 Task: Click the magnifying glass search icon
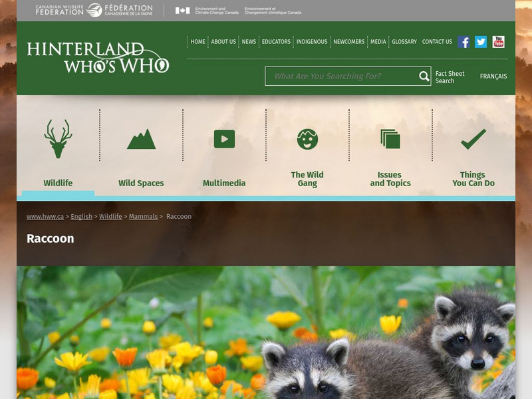pos(424,76)
